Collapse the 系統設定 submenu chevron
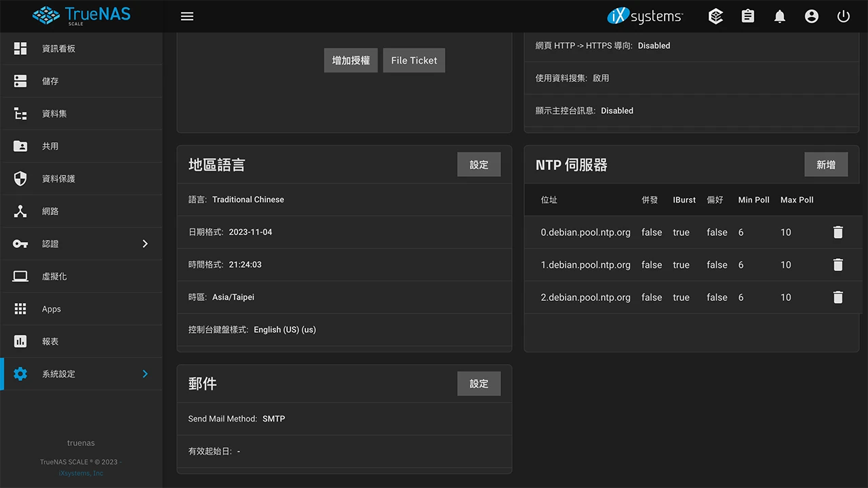 coord(144,373)
